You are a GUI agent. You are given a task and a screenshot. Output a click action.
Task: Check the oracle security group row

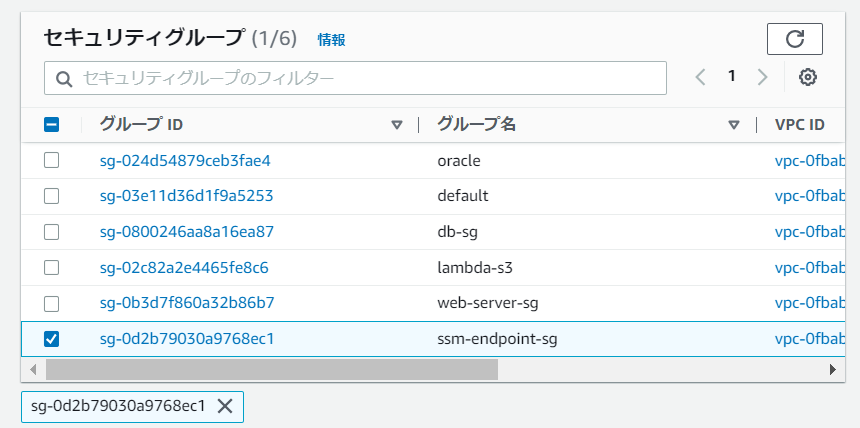point(51,160)
